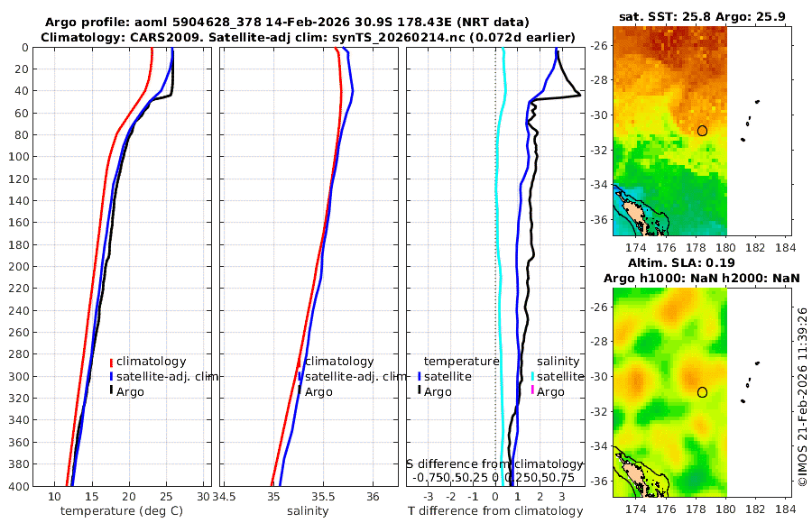Click the 'salinity' x-axis label under the middle plot
This screenshot has height=523, width=812.
(308, 511)
